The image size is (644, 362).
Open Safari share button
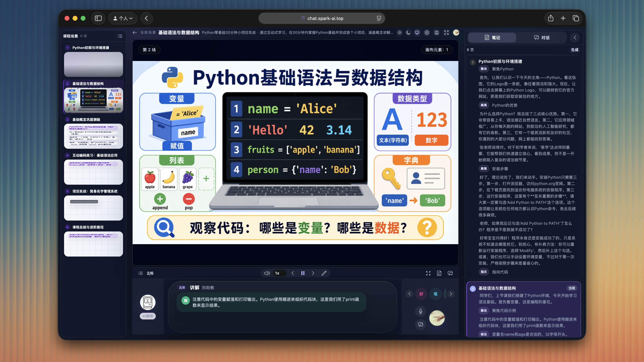(x=551, y=18)
